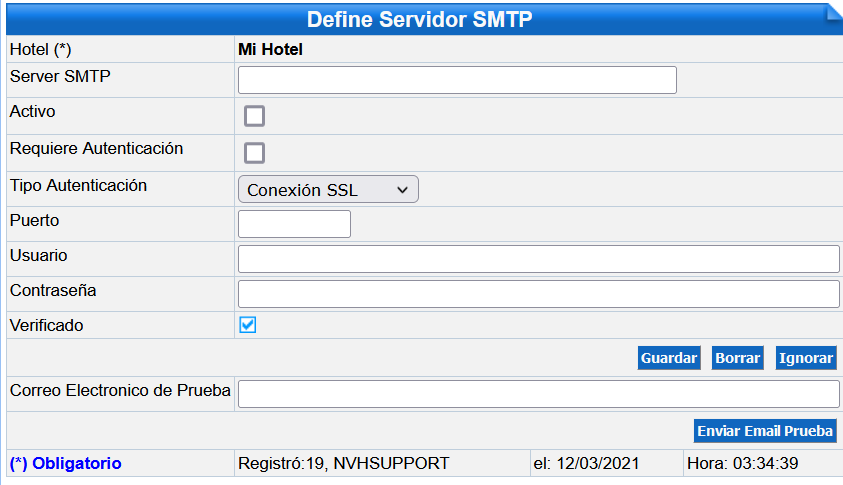The width and height of the screenshot is (843, 485).
Task: Click the Mi Hotel value text
Action: 270,49
